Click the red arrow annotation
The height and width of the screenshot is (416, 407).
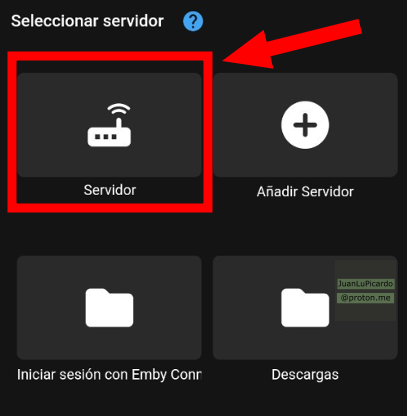292,44
